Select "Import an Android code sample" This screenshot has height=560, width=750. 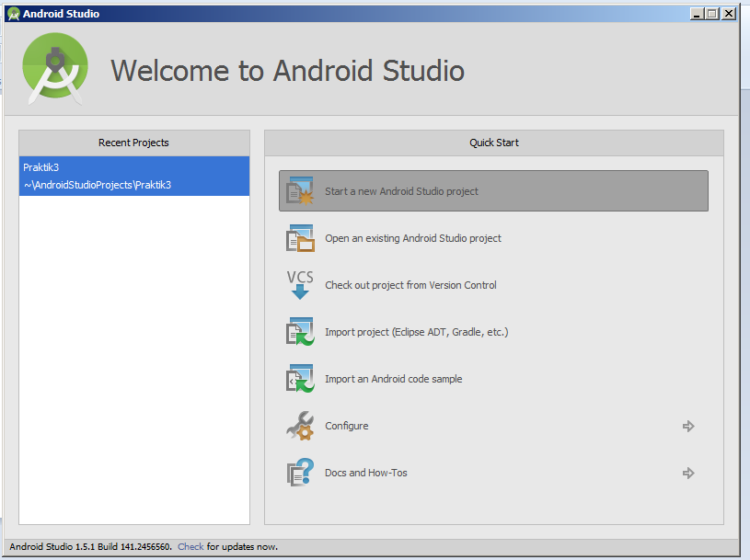(393, 378)
